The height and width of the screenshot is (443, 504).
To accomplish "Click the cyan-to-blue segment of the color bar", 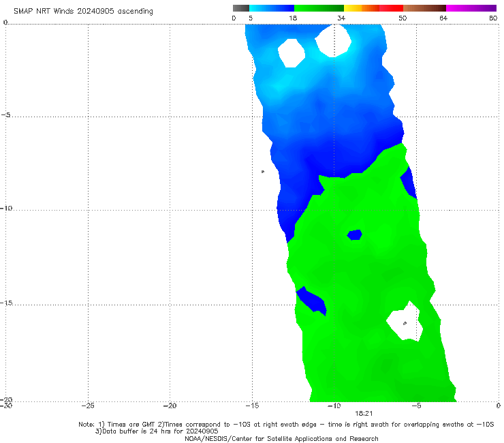I will pos(272,8).
